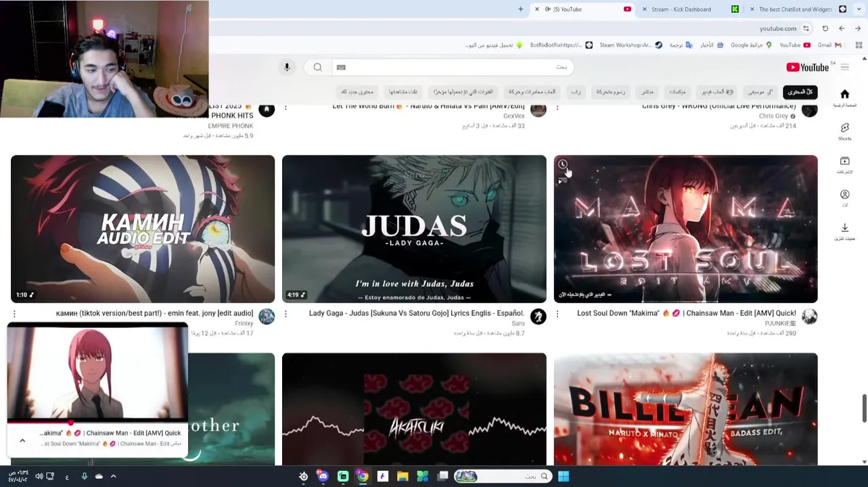The image size is (868, 487).
Task: Switch to Stream - Kick Dashboard tab
Action: click(x=690, y=9)
